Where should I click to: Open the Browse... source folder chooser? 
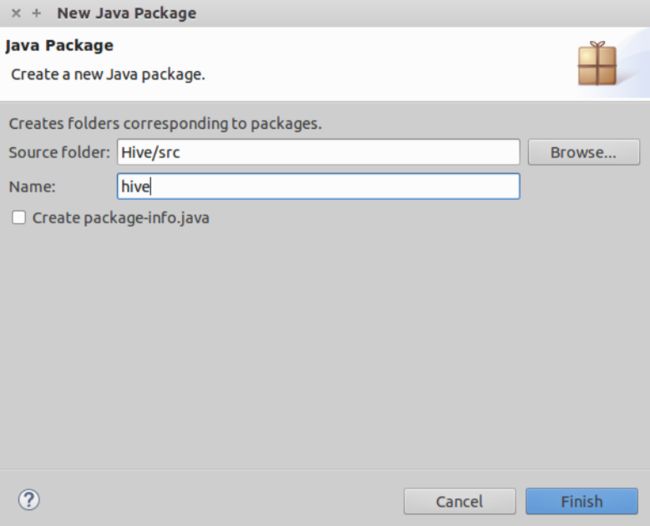click(x=584, y=152)
